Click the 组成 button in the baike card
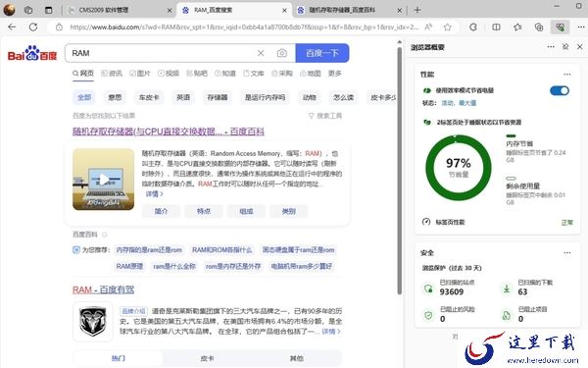588x368 pixels. pyautogui.click(x=246, y=211)
